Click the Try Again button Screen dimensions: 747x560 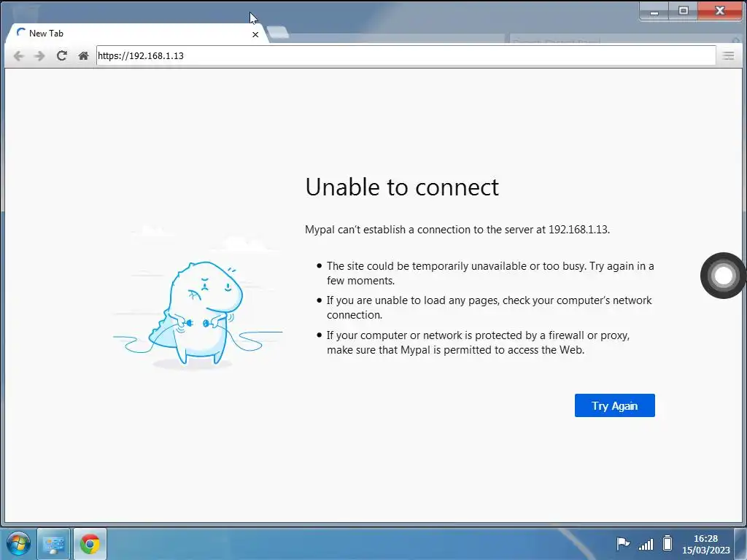tap(614, 405)
